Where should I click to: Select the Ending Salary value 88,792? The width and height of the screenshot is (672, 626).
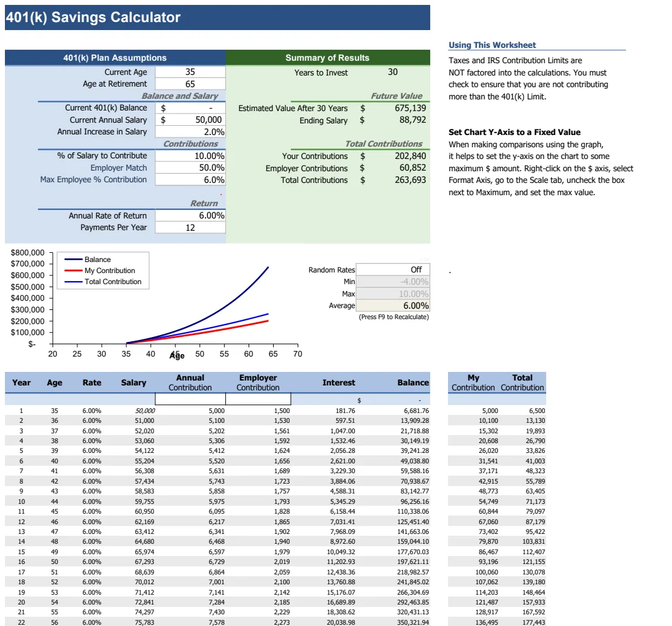(x=412, y=120)
